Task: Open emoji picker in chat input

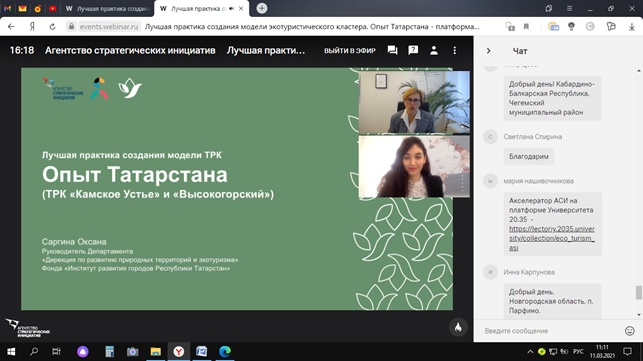Action: pyautogui.click(x=629, y=331)
